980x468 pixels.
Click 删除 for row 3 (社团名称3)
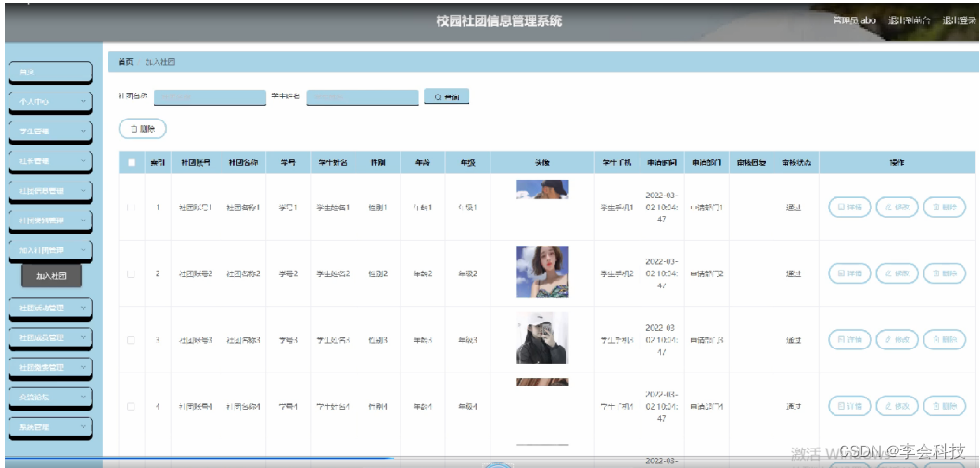(945, 340)
